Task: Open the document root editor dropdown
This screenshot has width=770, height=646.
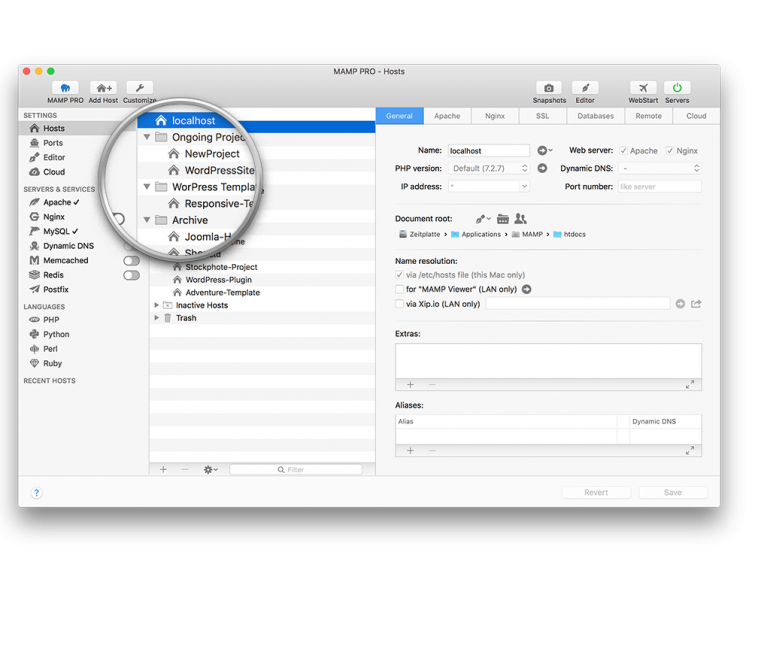Action: (x=483, y=219)
